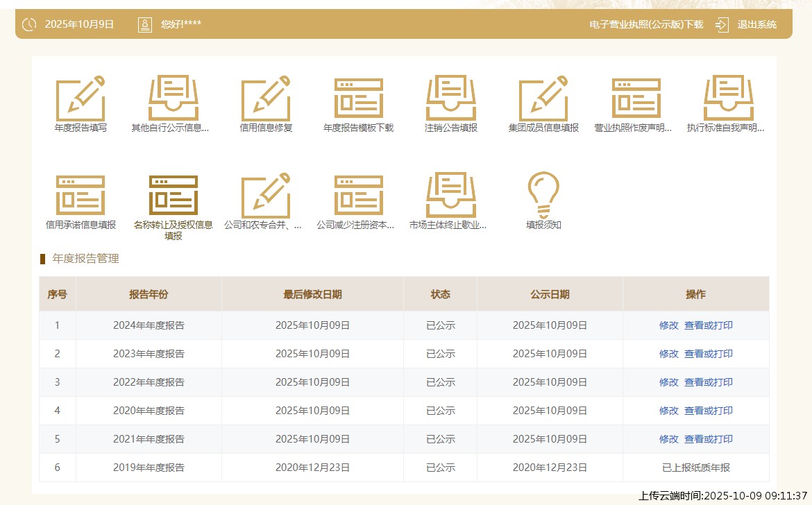Screen dimensions: 812x505
Task: Open 注销公告填报 icon
Action: [x=451, y=99]
